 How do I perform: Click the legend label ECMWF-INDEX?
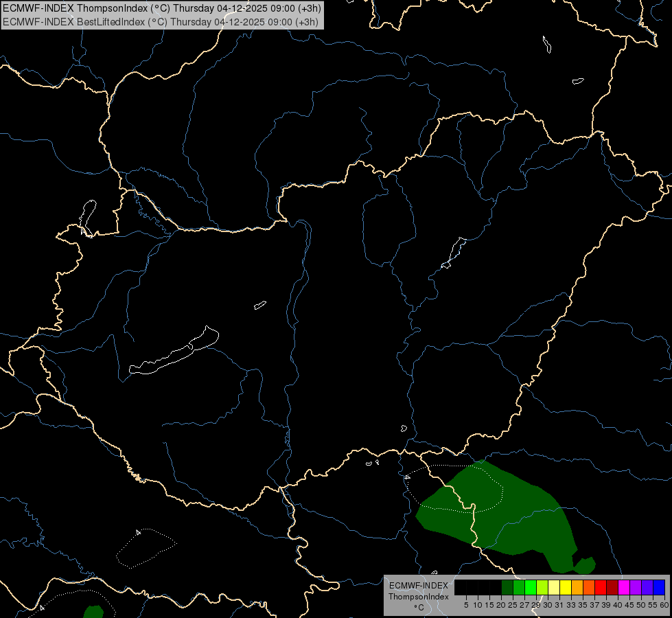point(418,586)
